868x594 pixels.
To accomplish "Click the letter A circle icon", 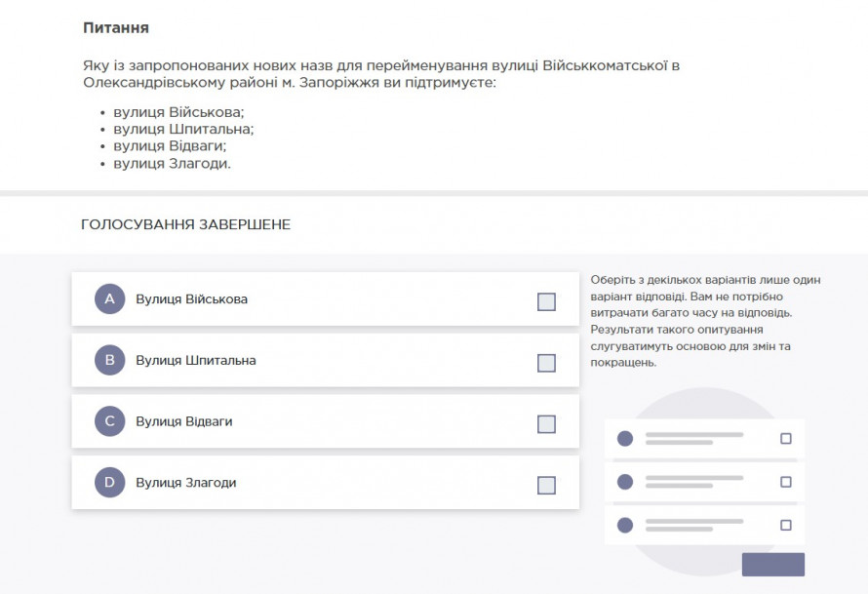I will pos(109,298).
